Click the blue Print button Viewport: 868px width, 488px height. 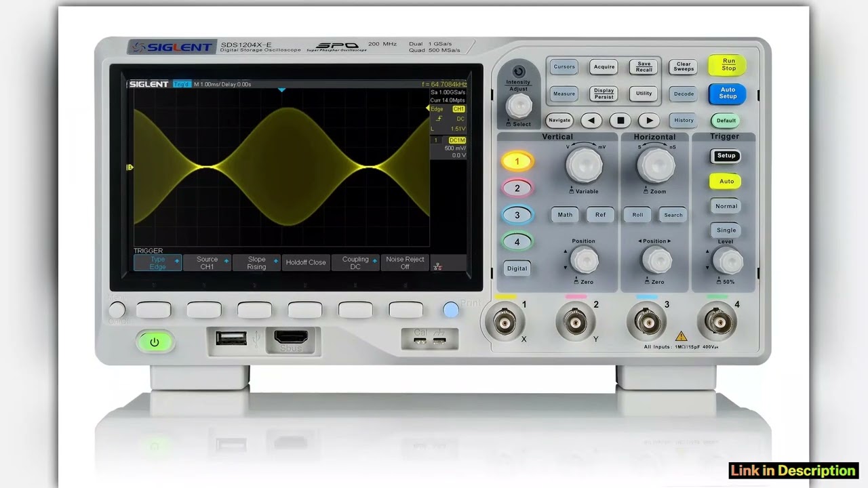pyautogui.click(x=451, y=310)
